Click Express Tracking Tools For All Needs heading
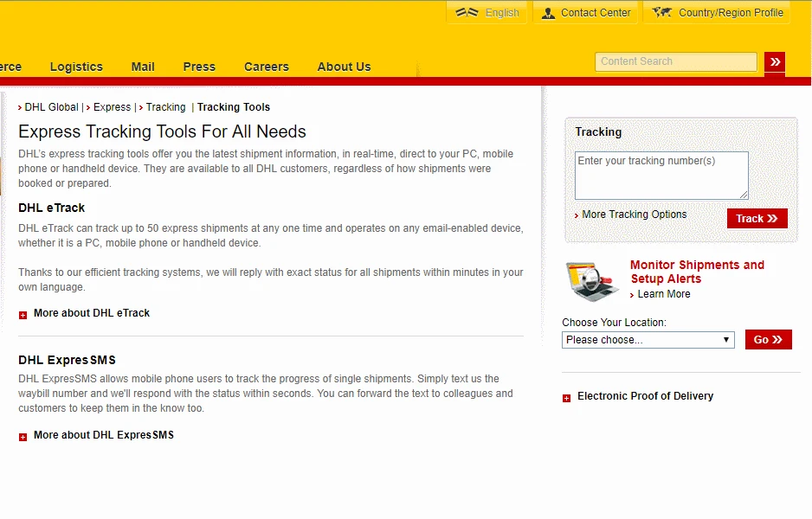 coord(162,131)
